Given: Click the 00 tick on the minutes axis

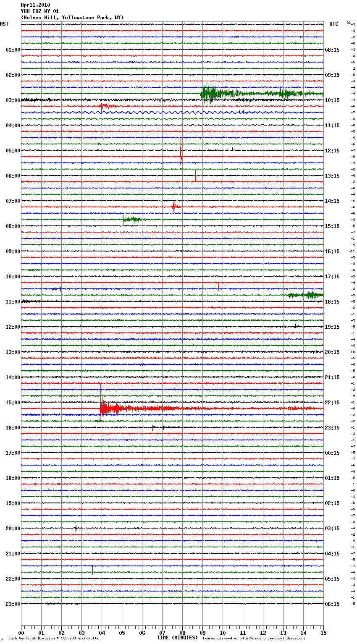Looking at the screenshot, I should coord(21,633).
